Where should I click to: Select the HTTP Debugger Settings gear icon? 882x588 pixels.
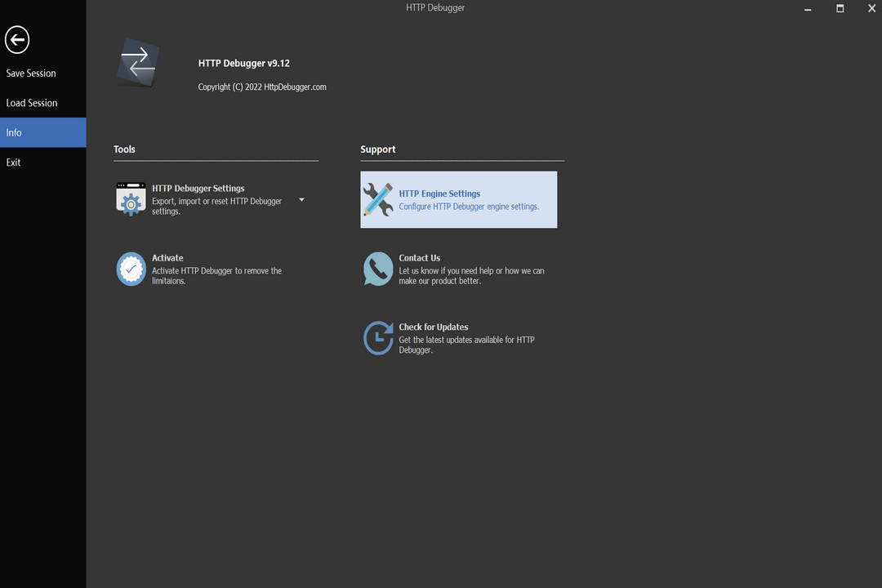131,200
